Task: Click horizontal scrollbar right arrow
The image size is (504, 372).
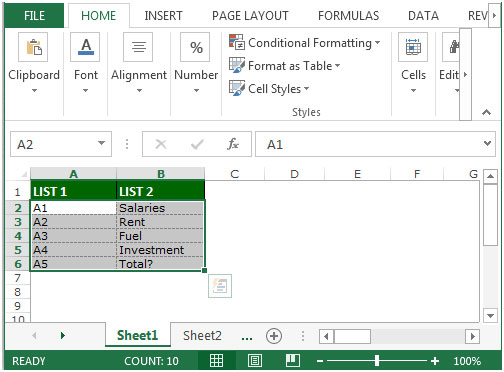Action: 472,336
